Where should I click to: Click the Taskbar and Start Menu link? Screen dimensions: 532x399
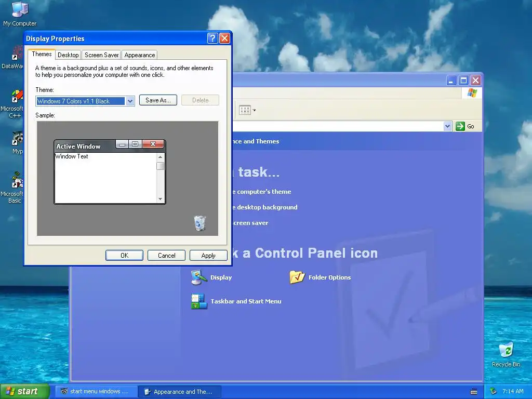(x=246, y=301)
